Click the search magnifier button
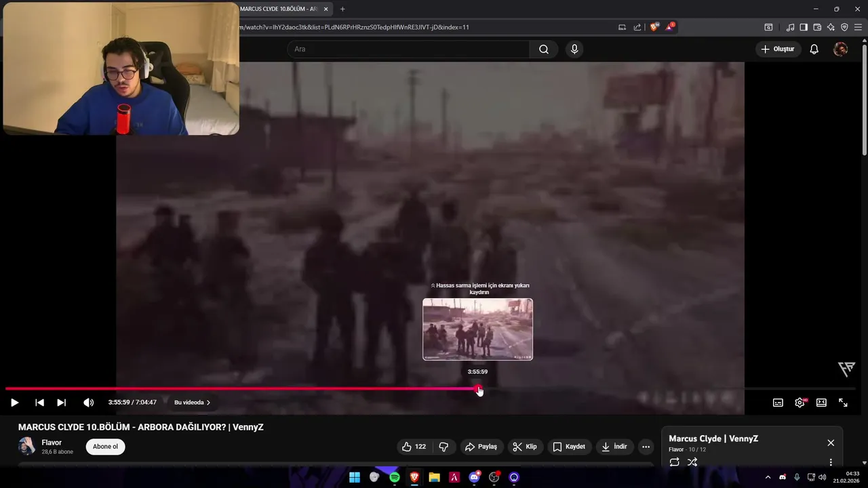Image resolution: width=868 pixels, height=488 pixels. click(x=544, y=49)
